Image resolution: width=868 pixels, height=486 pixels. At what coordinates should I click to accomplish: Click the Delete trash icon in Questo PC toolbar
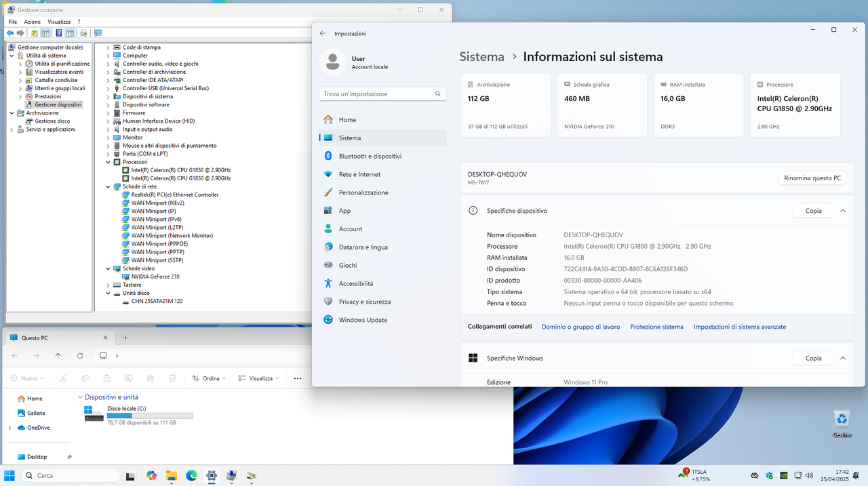coord(172,378)
